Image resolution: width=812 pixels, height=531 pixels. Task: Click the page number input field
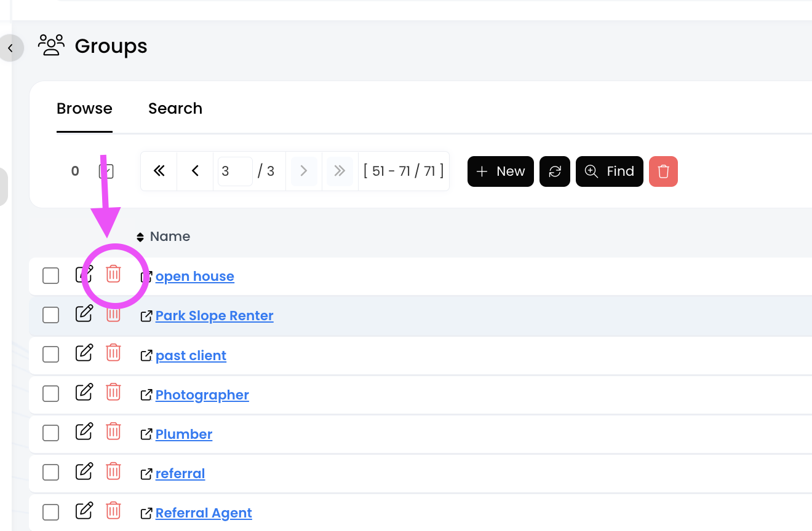click(x=234, y=171)
